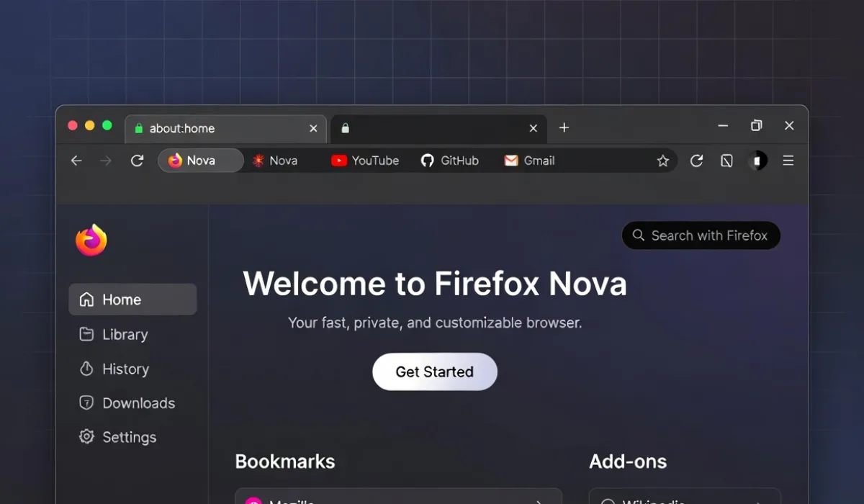Select Home in the sidebar
This screenshot has width=864, height=504.
tap(121, 299)
